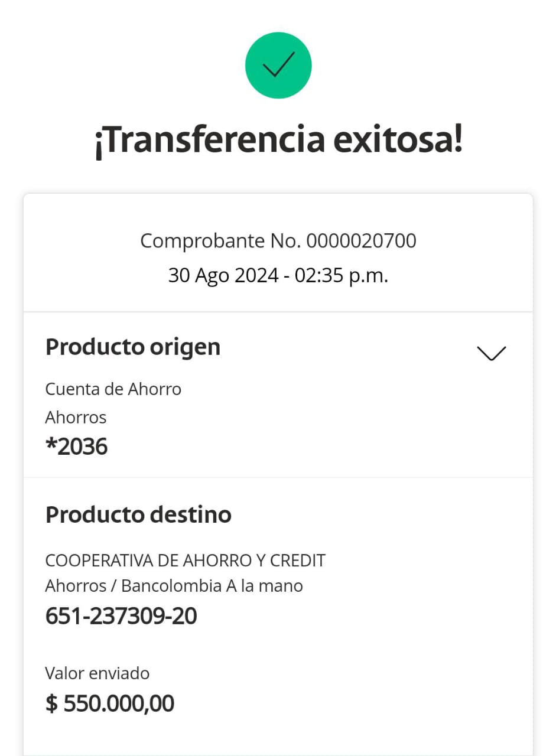Click the COOPERATIVA DE AHORRO Y CREDIT name
The width and height of the screenshot is (556, 756).
tap(186, 560)
